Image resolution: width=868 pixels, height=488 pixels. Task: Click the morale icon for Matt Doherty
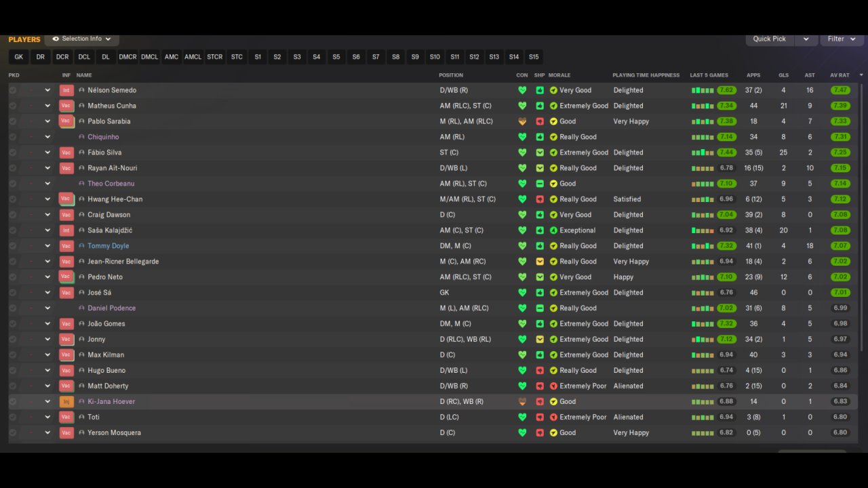click(553, 386)
